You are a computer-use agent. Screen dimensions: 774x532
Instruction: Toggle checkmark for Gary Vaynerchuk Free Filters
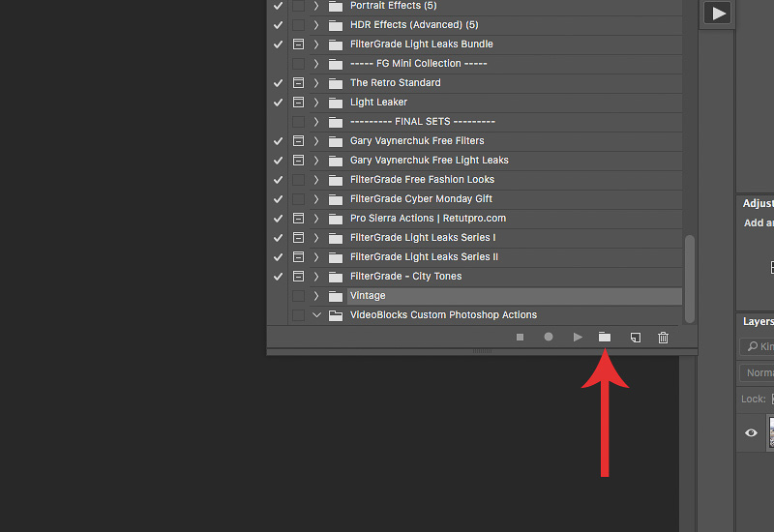coord(278,141)
